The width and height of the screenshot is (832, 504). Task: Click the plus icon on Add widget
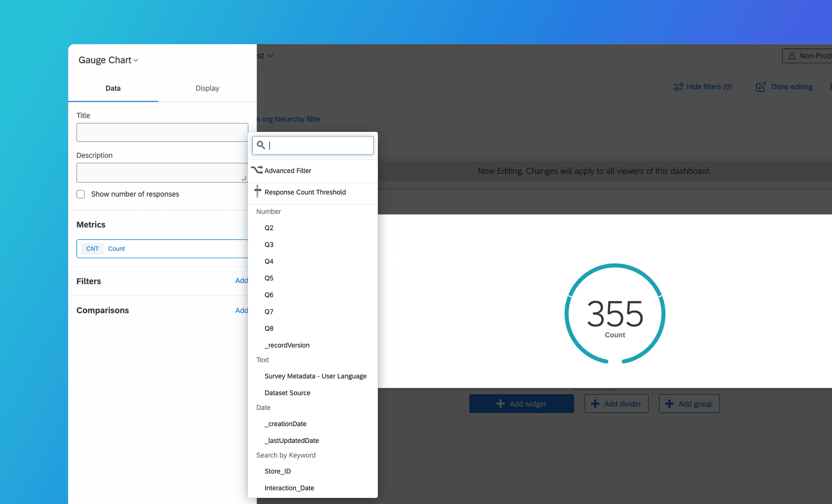coord(500,404)
